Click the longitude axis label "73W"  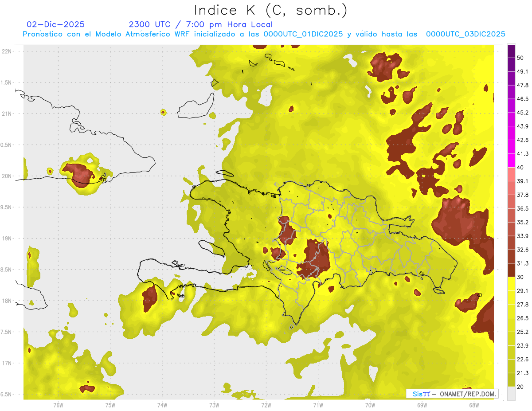click(214, 405)
